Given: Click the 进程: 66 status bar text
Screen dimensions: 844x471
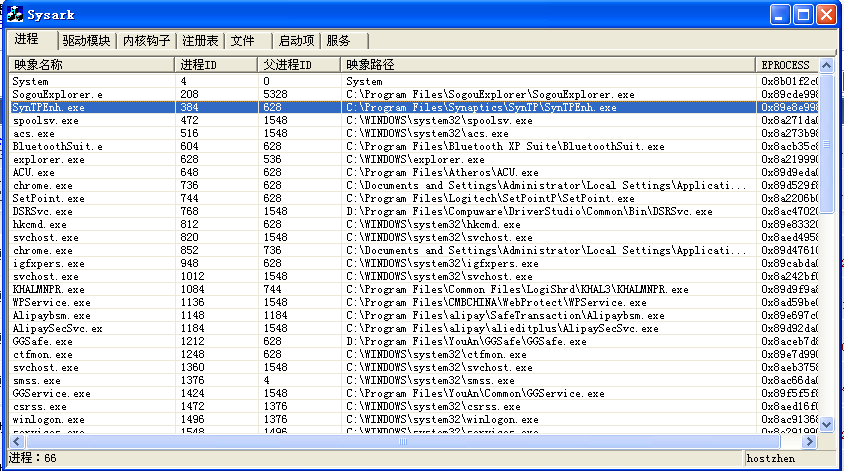Looking at the screenshot, I should click(x=32, y=458).
